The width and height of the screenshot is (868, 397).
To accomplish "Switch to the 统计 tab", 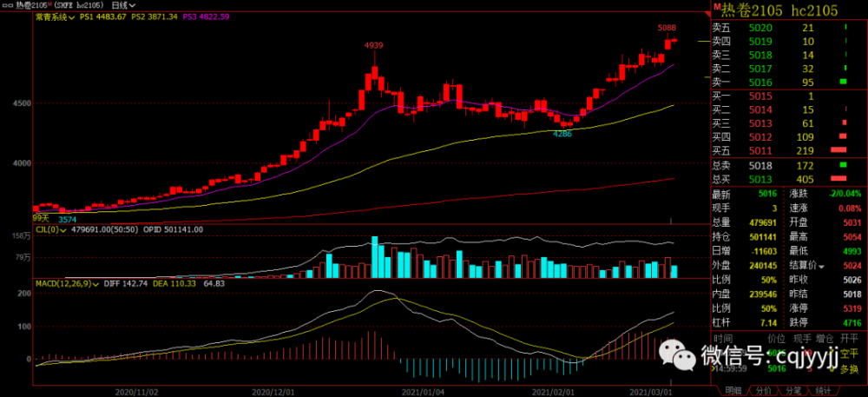I will (x=822, y=391).
